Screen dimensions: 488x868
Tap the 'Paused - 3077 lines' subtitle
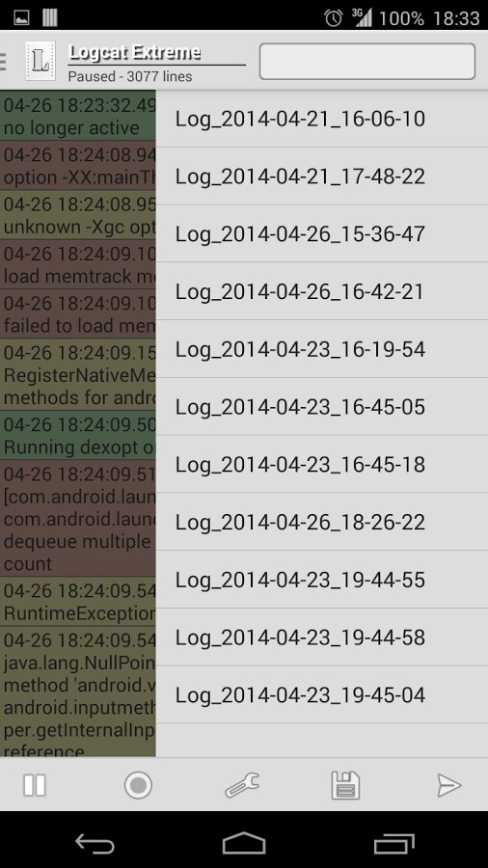[130, 76]
